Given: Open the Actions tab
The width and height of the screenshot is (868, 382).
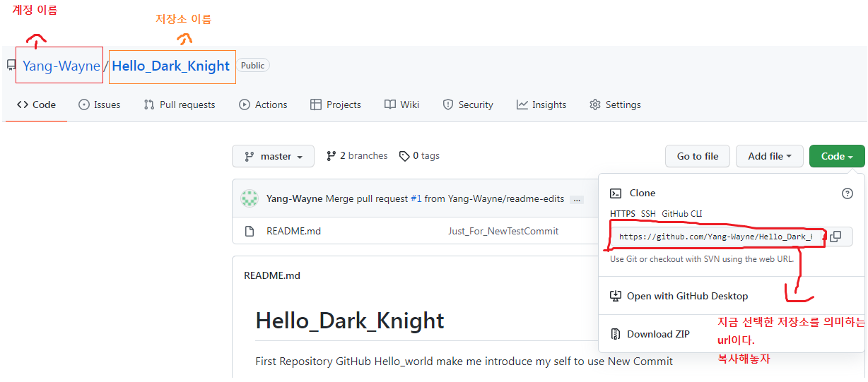Looking at the screenshot, I should [263, 105].
